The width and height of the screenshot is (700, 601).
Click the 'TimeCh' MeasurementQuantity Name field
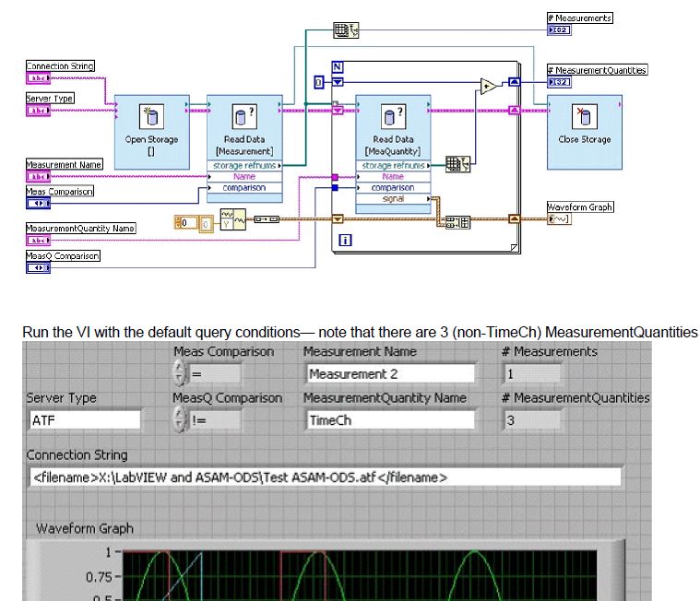(390, 420)
